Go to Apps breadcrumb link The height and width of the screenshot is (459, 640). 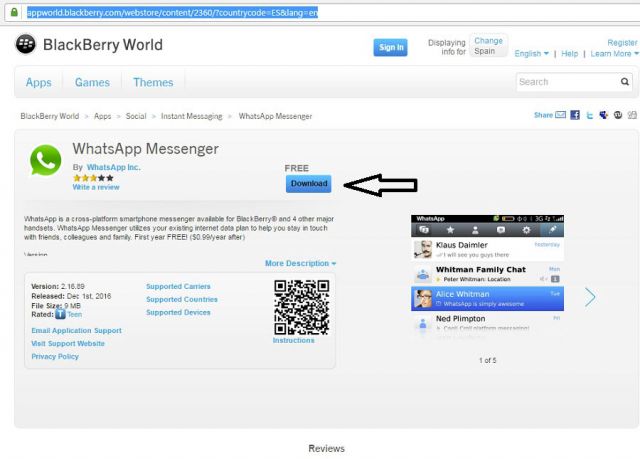102,116
